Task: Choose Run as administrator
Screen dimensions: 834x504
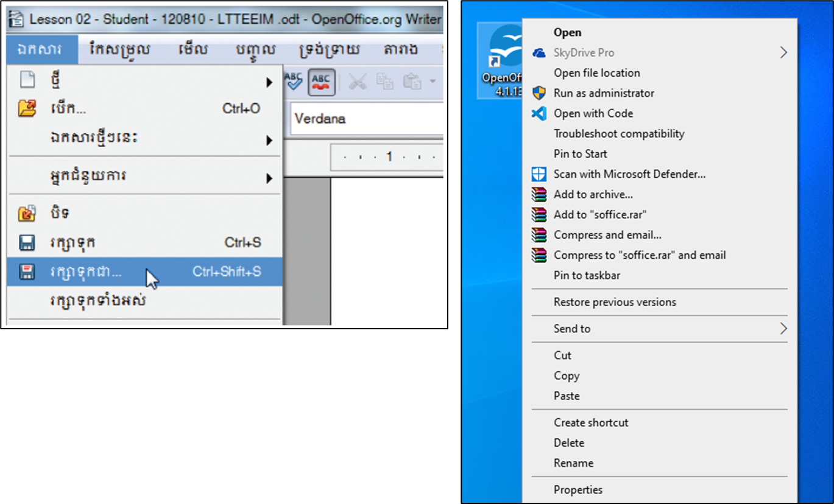Action: coord(603,93)
